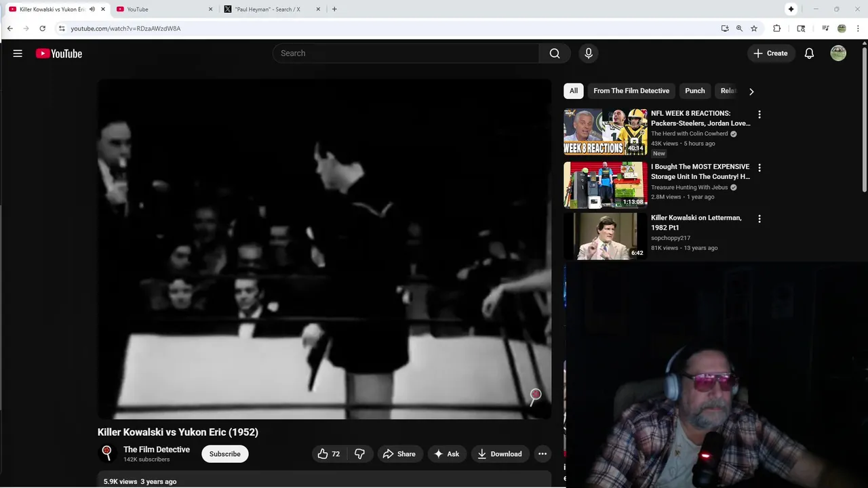Screen dimensions: 868x488
Task: Open the browser zoom indicator
Action: (x=739, y=28)
